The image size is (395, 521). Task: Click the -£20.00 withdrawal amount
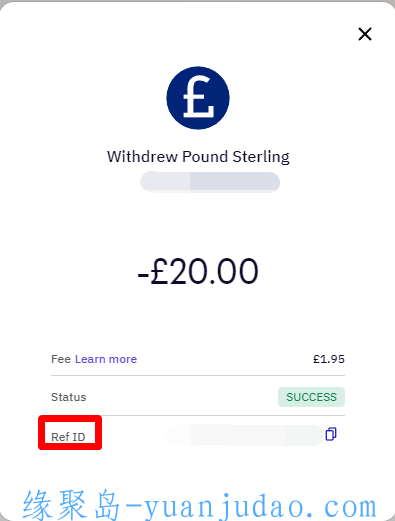click(x=198, y=271)
